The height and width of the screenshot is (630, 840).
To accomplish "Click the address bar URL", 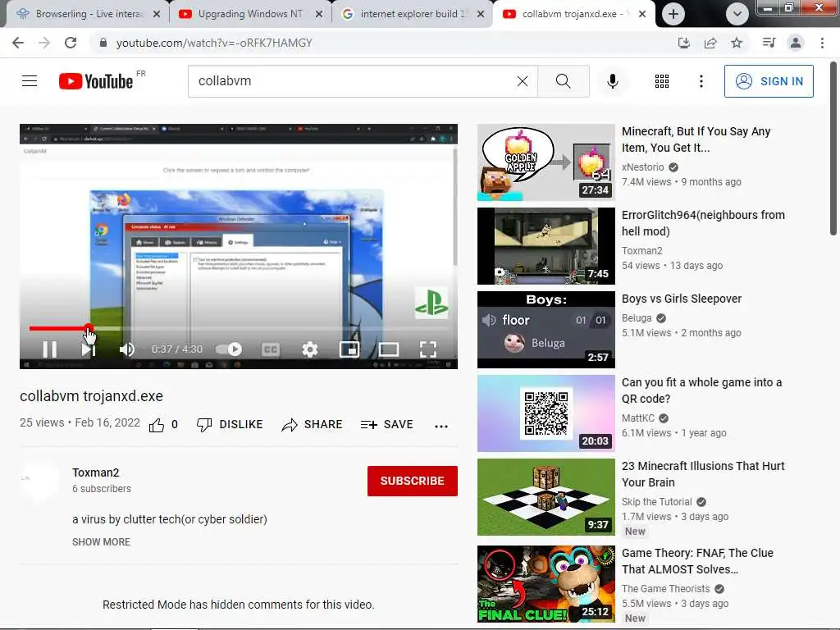I will (214, 43).
